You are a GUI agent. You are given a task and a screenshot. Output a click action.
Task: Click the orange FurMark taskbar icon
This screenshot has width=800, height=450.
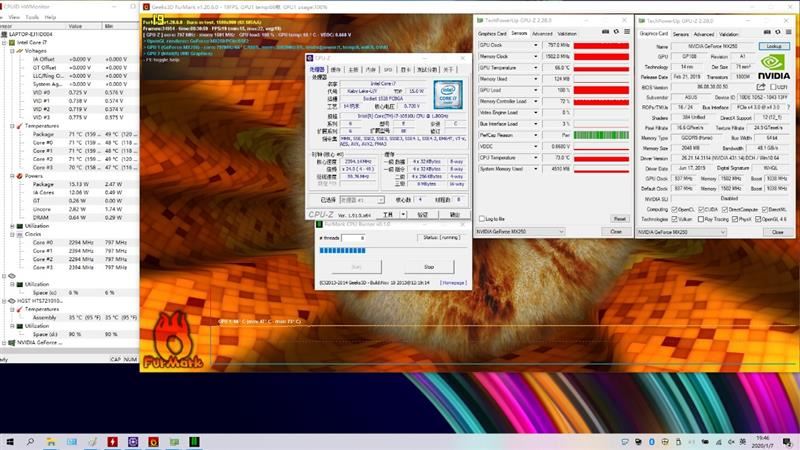(154, 442)
